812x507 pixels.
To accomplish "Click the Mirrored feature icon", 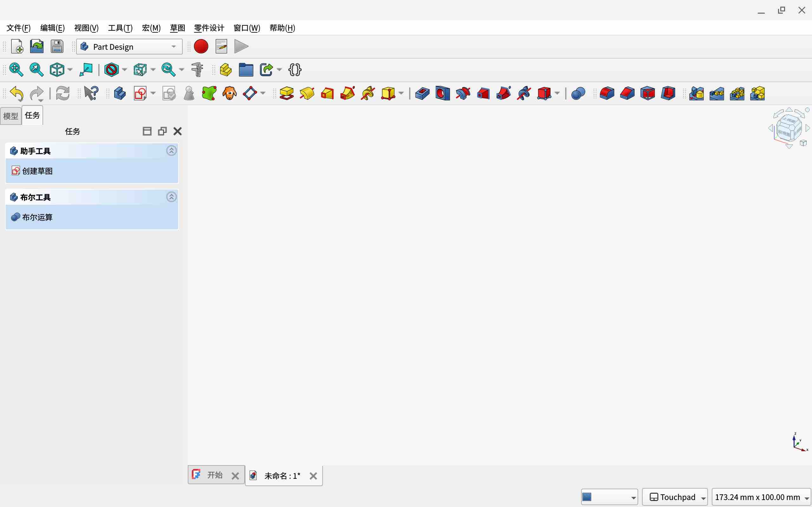I will (696, 93).
